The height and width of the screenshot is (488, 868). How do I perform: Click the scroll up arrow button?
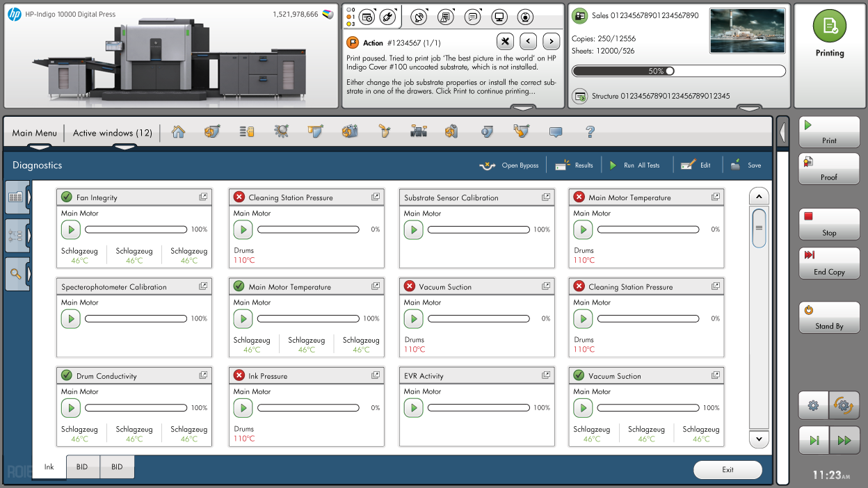[759, 196]
